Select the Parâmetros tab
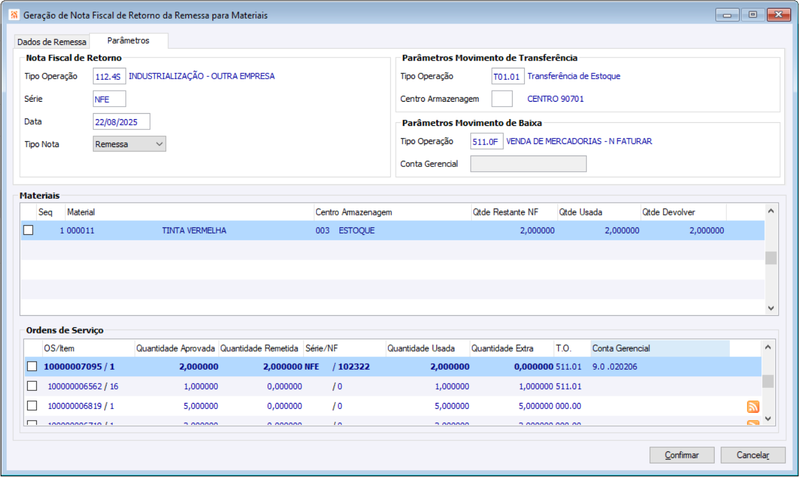Screen dimensions: 800x478 click(129, 40)
